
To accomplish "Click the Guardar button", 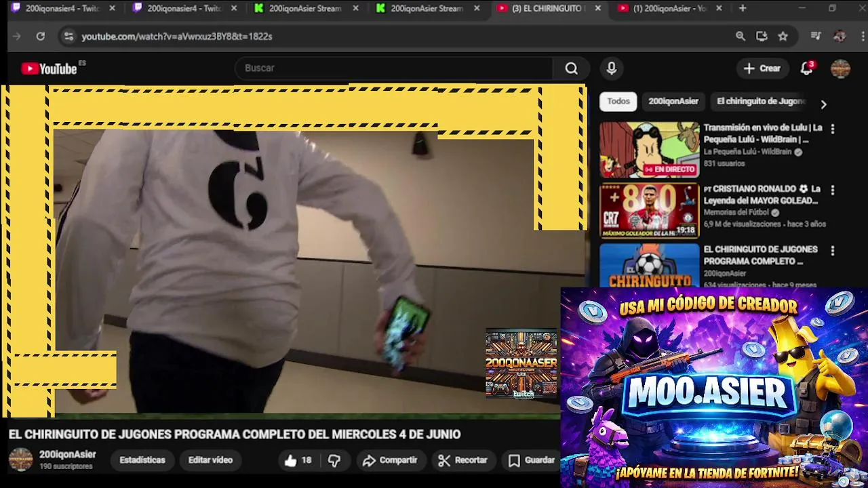I will coord(532,460).
